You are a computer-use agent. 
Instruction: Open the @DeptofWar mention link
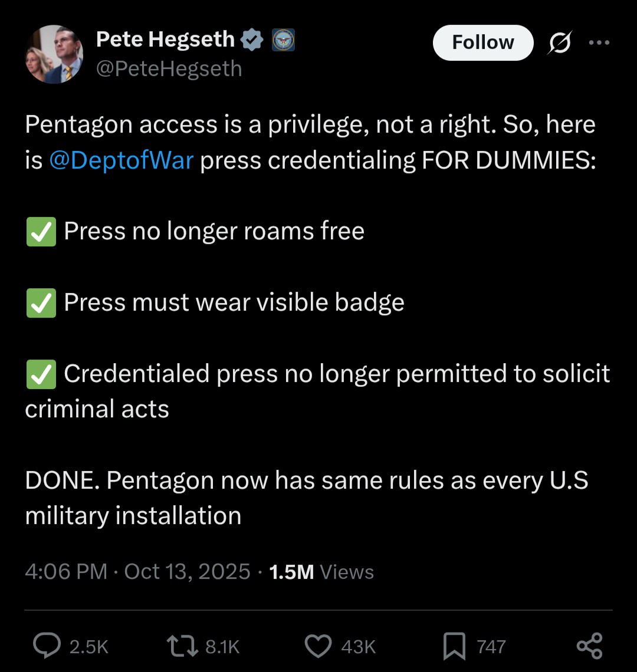tap(121, 160)
